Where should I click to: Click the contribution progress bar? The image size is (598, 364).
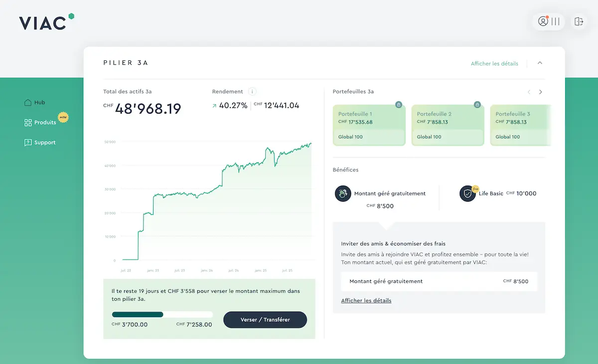click(x=162, y=315)
